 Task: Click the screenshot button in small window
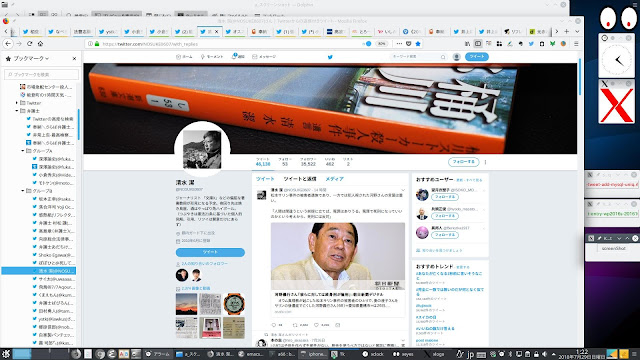click(x=613, y=248)
